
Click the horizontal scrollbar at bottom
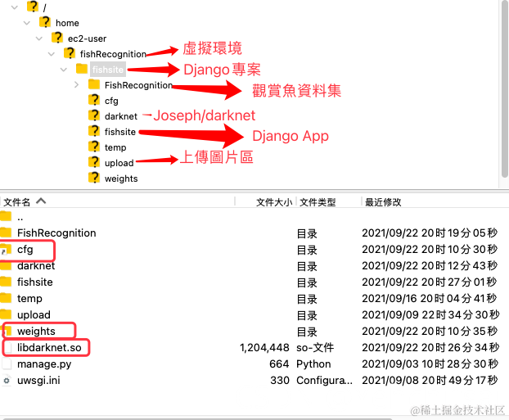click(198, 418)
